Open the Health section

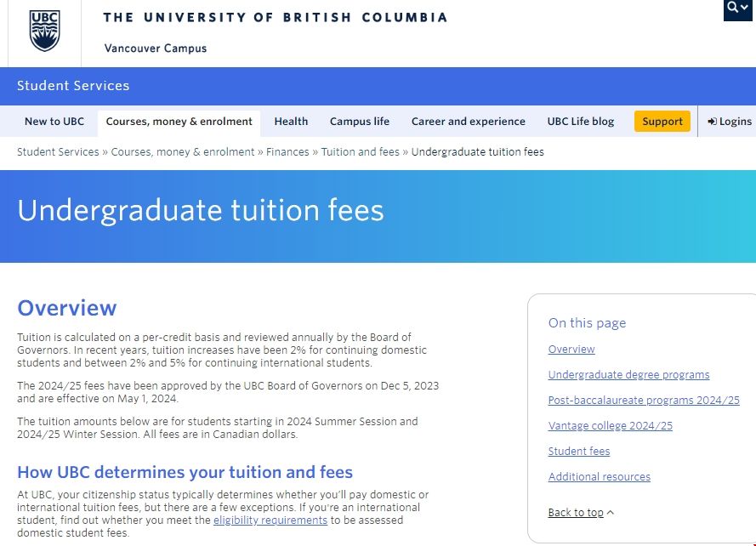(x=291, y=121)
